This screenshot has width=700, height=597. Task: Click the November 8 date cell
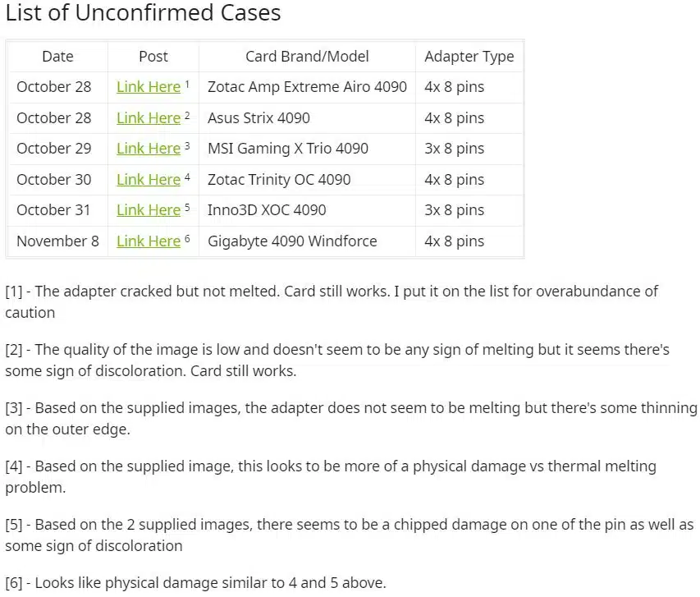click(57, 241)
